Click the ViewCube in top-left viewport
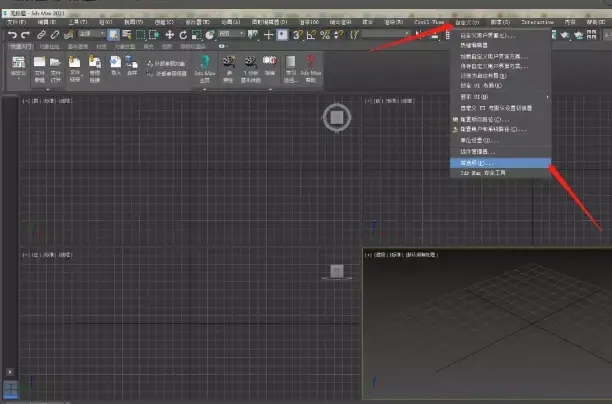 337,119
